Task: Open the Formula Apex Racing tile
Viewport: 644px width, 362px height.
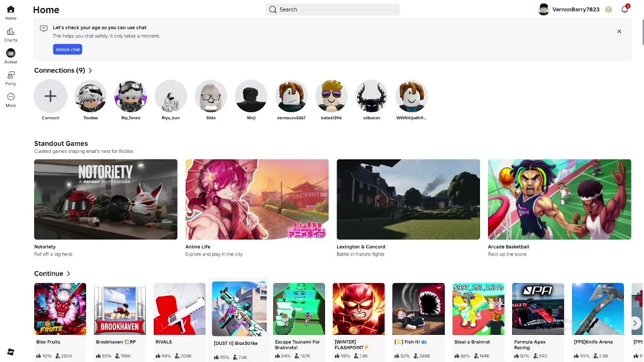Action: (538, 309)
